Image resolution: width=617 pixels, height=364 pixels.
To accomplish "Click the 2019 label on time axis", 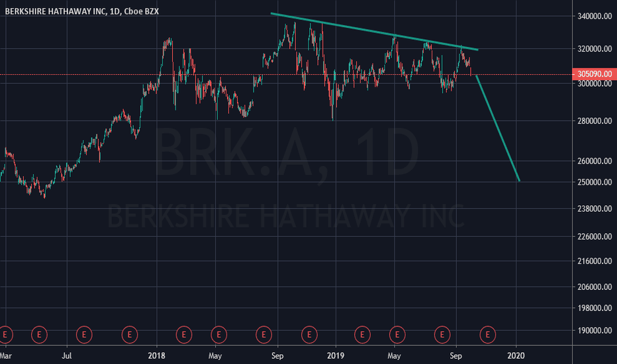I will pos(336,356).
